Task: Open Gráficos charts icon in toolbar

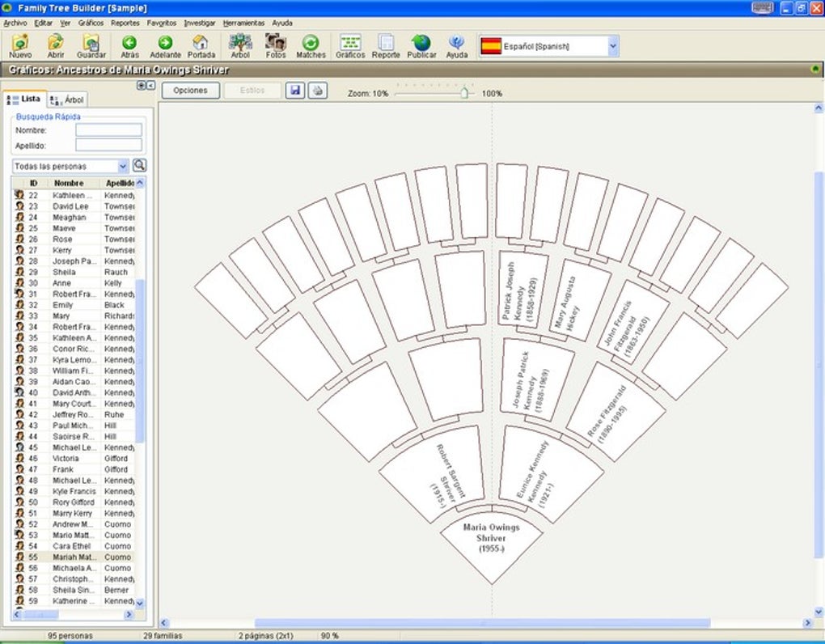Action: pyautogui.click(x=350, y=46)
